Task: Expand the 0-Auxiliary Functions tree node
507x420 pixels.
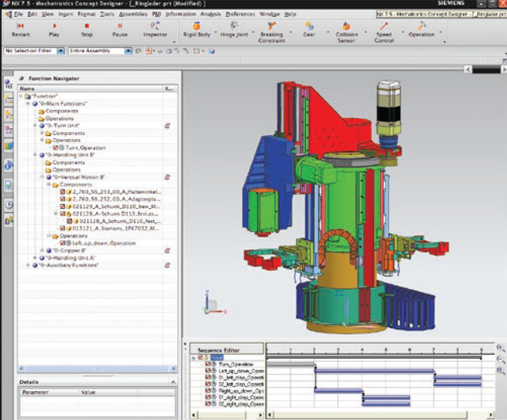Action: pyautogui.click(x=28, y=265)
